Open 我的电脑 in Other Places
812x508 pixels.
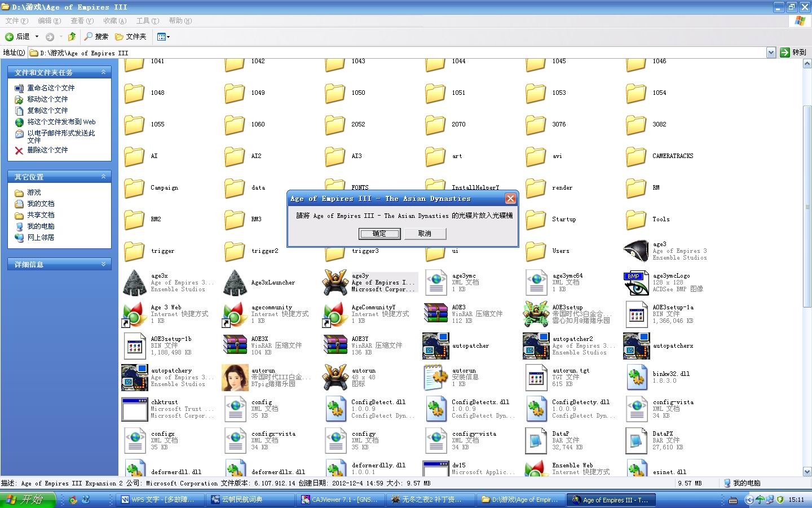[x=41, y=226]
